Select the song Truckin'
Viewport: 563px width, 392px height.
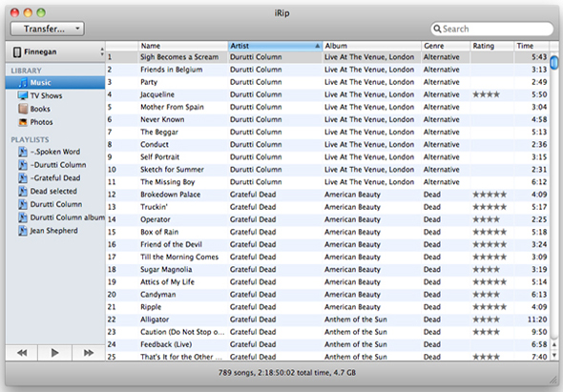click(154, 207)
